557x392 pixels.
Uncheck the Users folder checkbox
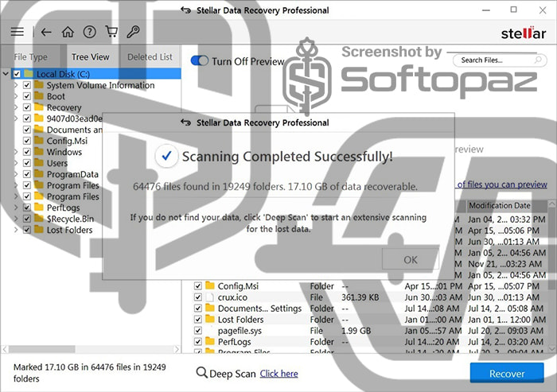(x=26, y=163)
